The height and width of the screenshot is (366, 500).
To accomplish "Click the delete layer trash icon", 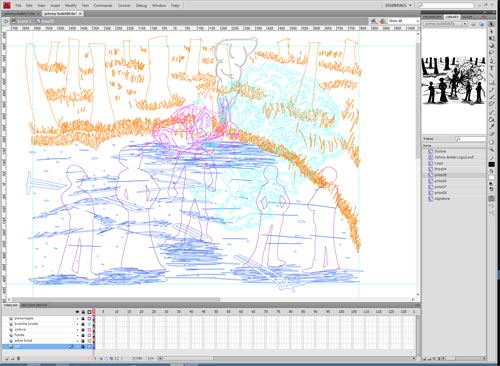I will (x=18, y=358).
